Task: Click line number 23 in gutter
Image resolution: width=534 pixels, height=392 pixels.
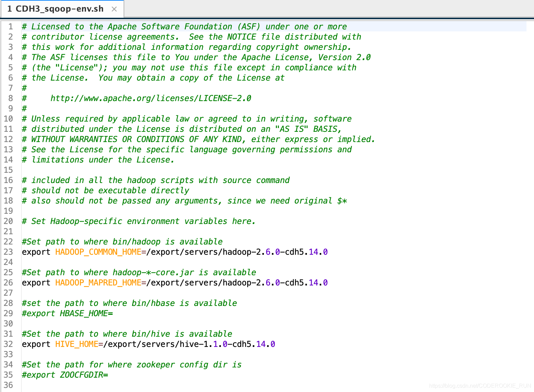Action: (8, 252)
